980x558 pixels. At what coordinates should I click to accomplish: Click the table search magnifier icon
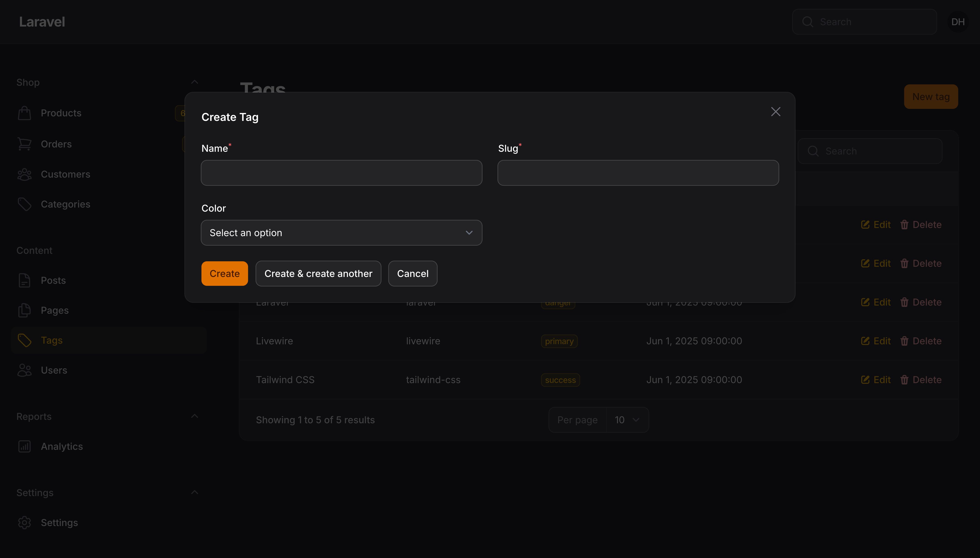click(813, 151)
